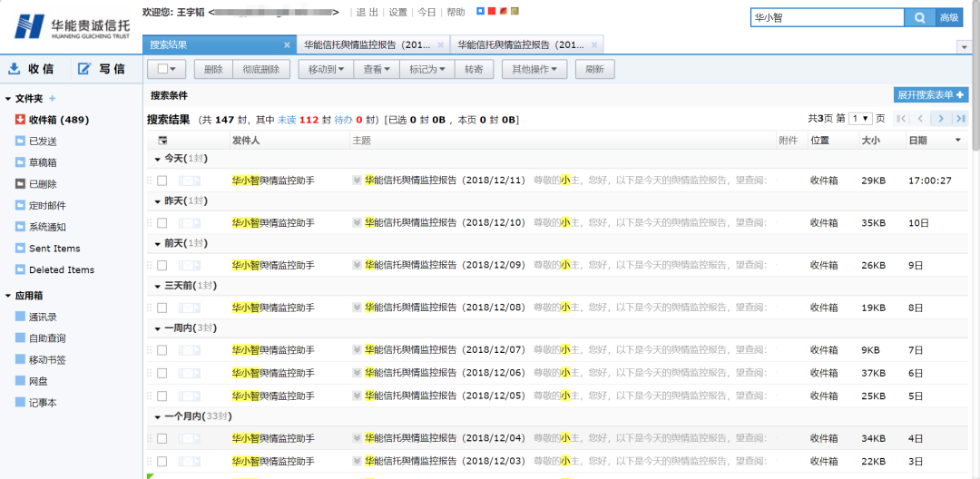Open 移动书签 in application box
This screenshot has width=980, height=479.
point(41,360)
